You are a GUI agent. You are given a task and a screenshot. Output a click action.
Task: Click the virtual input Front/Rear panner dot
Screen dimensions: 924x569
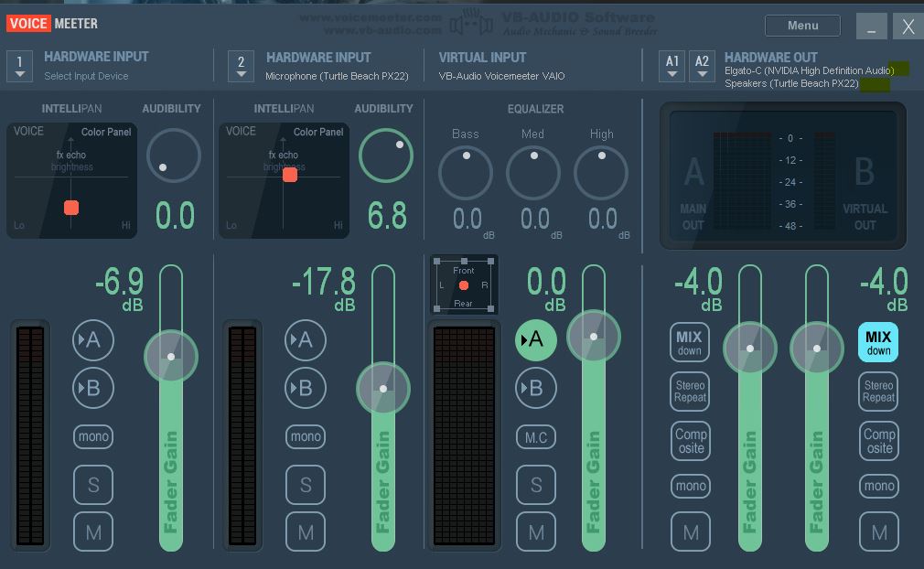[464, 285]
